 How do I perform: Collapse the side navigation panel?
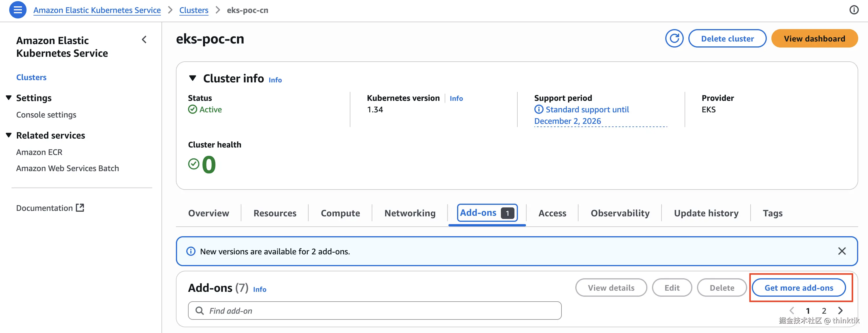[x=144, y=40]
